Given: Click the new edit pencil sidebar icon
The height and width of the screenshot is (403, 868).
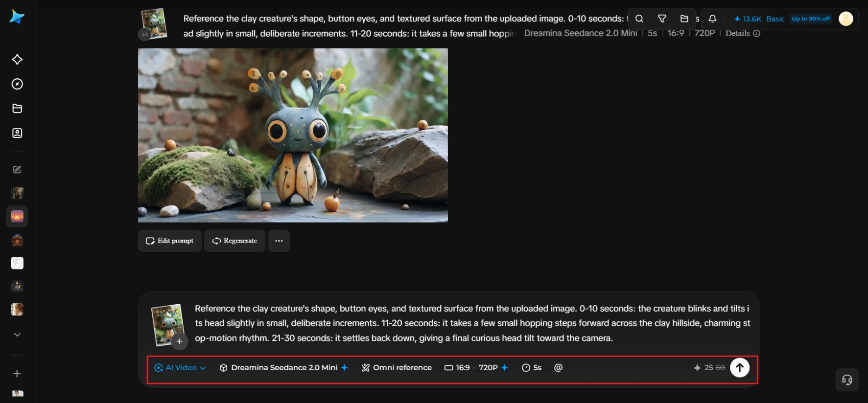Looking at the screenshot, I should pyautogui.click(x=17, y=170).
